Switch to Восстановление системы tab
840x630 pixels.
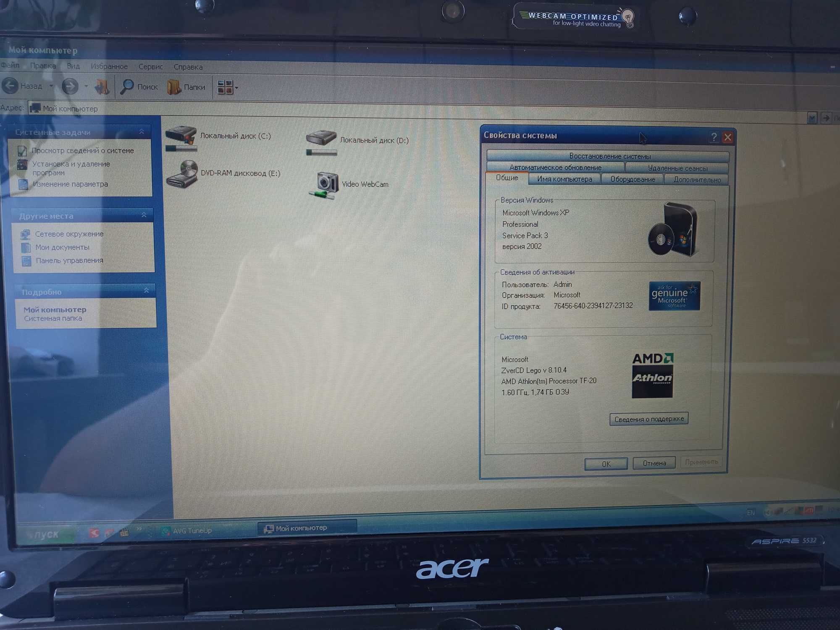[609, 156]
